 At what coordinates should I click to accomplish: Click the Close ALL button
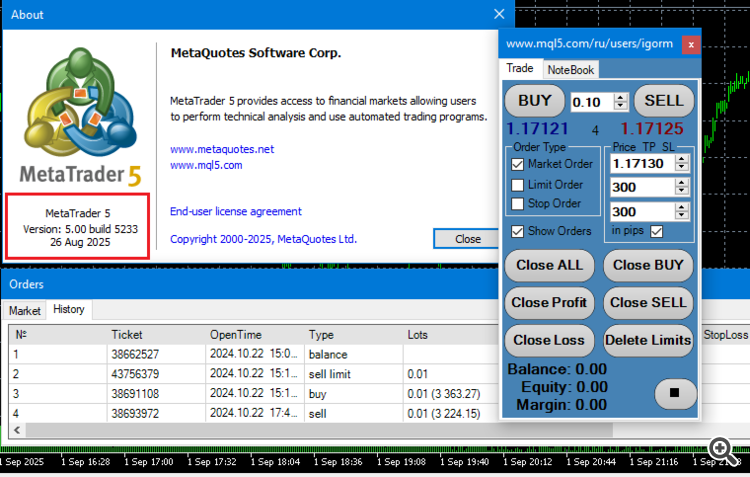coord(550,265)
